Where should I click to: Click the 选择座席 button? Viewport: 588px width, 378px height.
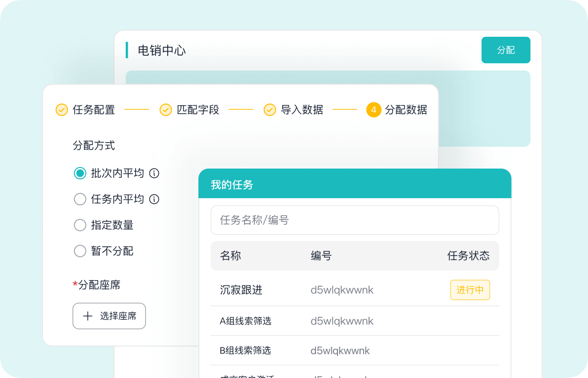[x=109, y=316]
